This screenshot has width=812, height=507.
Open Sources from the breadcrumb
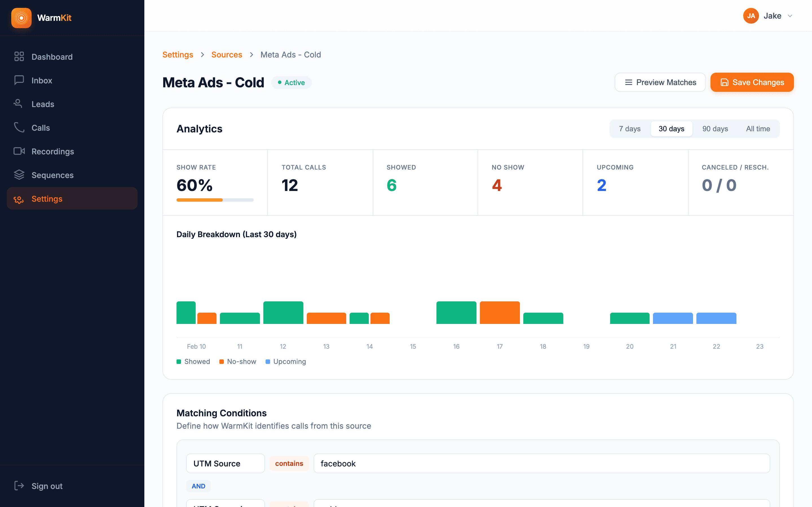coord(227,54)
